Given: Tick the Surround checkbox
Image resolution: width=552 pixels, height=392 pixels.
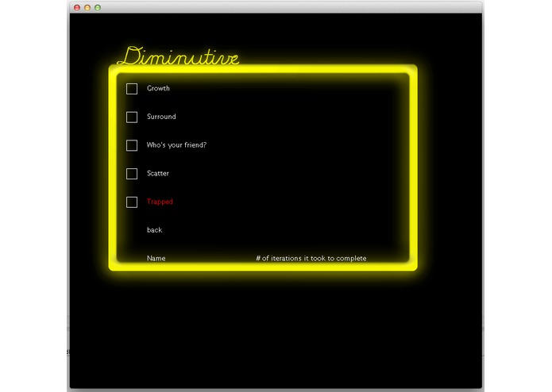Looking at the screenshot, I should 132,117.
